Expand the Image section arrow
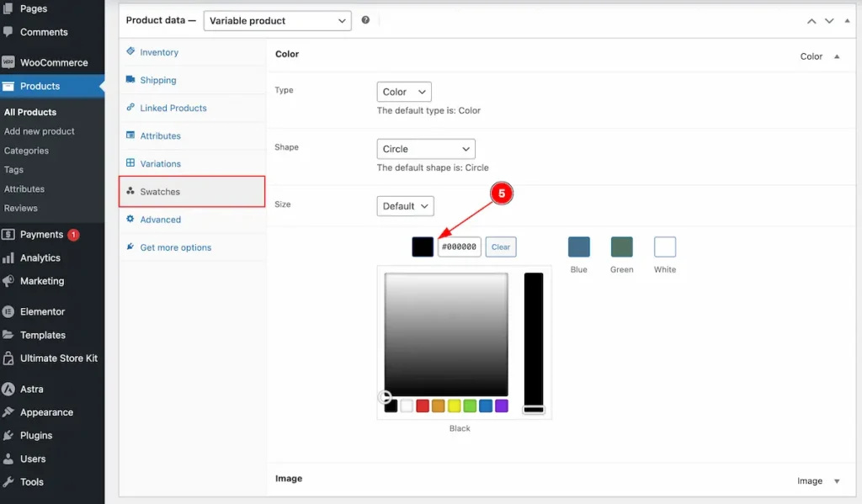The image size is (862, 504). click(837, 481)
